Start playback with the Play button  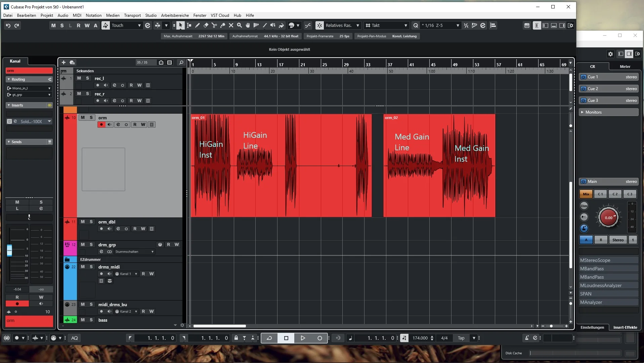(x=303, y=338)
